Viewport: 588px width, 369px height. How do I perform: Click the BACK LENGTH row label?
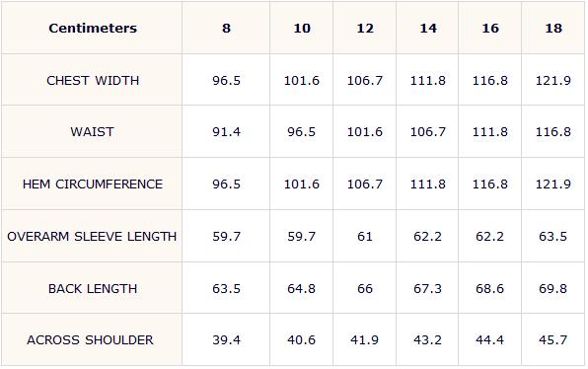click(x=93, y=288)
